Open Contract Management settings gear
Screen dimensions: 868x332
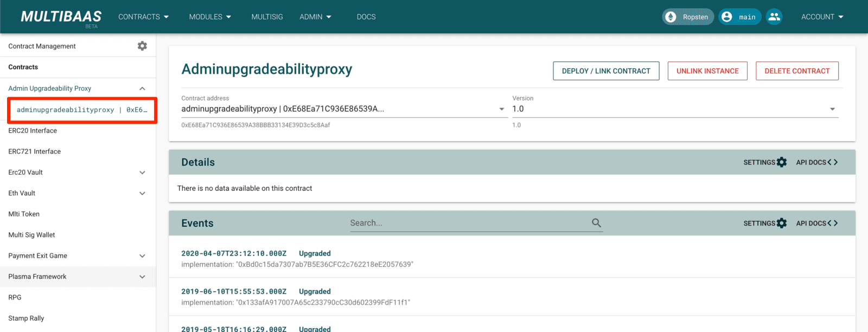[x=142, y=46]
